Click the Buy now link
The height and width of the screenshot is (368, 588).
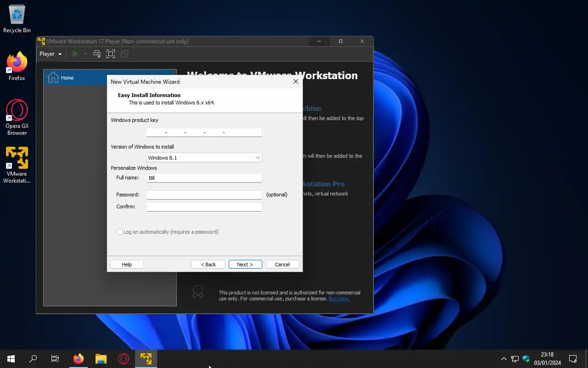tap(339, 299)
